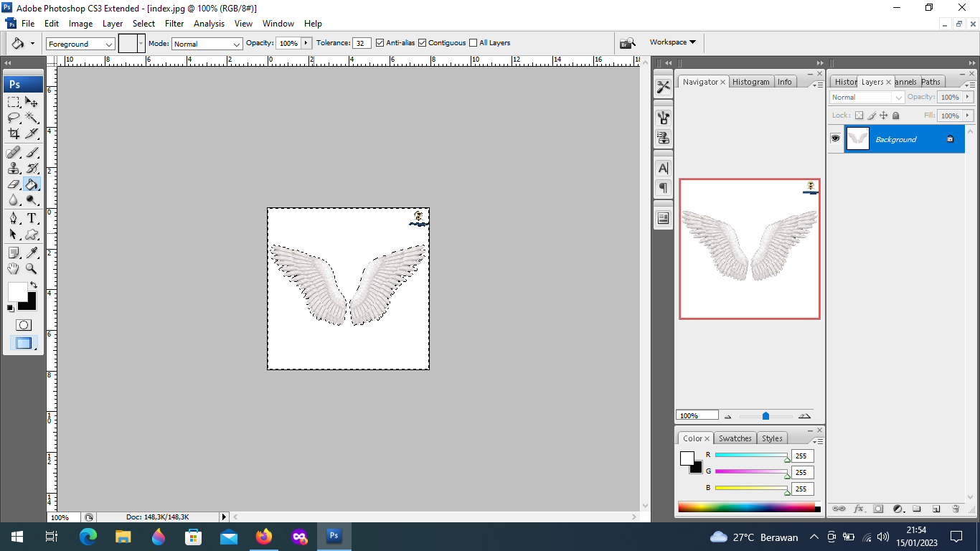Select the Move tool
The width and height of the screenshot is (980, 551).
coord(32,102)
